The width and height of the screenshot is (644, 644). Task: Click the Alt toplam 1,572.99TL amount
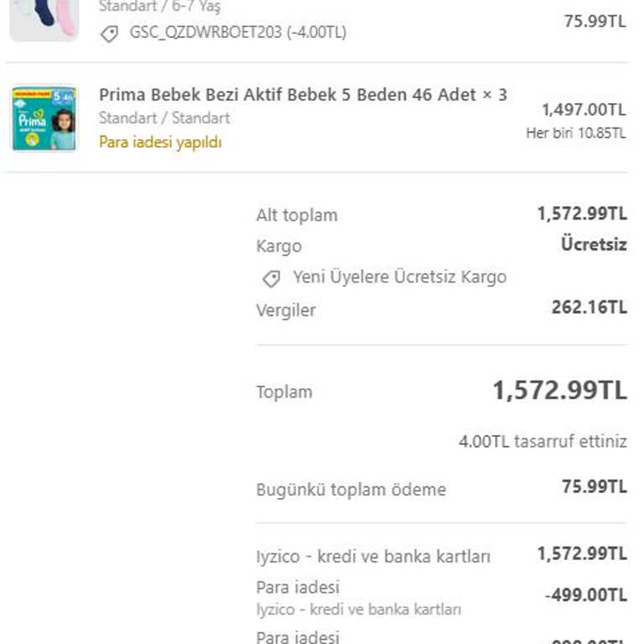click(x=583, y=214)
